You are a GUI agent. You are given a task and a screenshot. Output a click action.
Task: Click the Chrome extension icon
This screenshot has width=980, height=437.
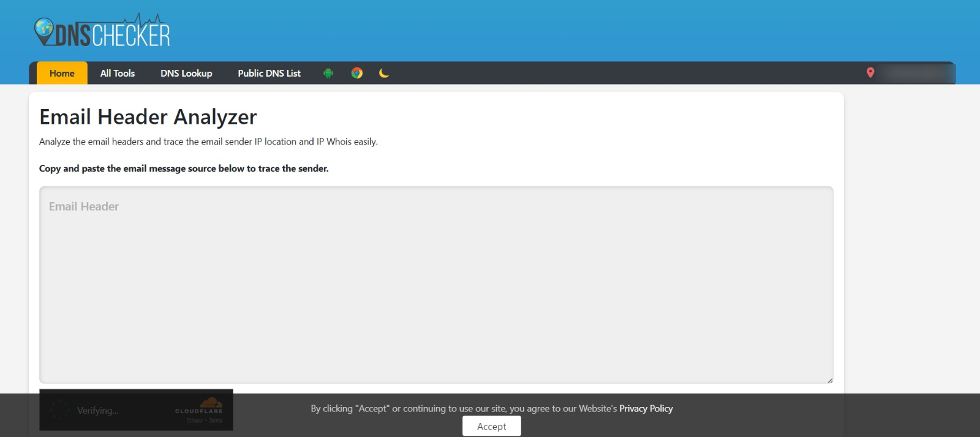pos(357,74)
